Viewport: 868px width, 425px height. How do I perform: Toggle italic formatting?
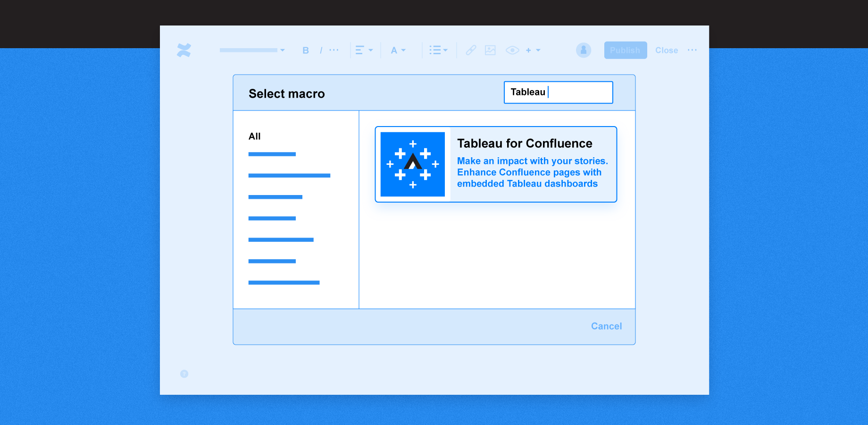(321, 50)
